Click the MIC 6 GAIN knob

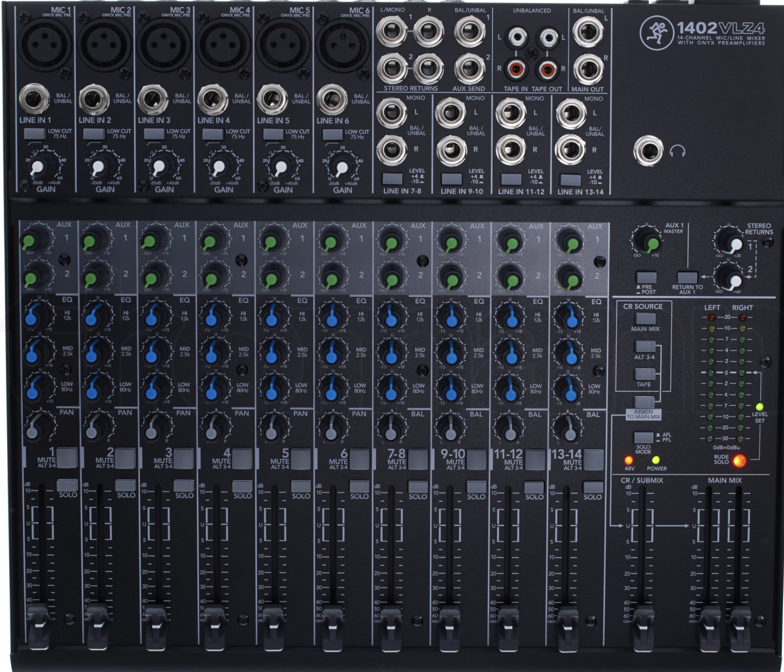pos(341,168)
